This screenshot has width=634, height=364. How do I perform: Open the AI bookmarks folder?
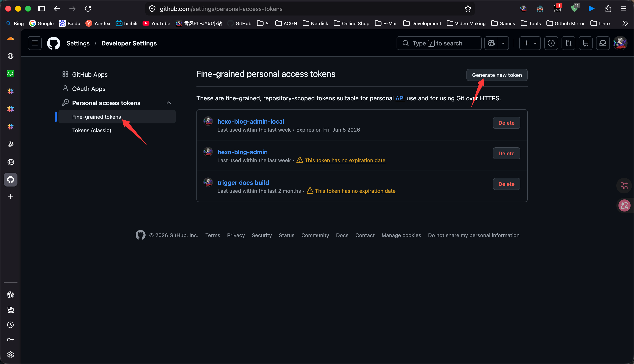[x=264, y=23]
